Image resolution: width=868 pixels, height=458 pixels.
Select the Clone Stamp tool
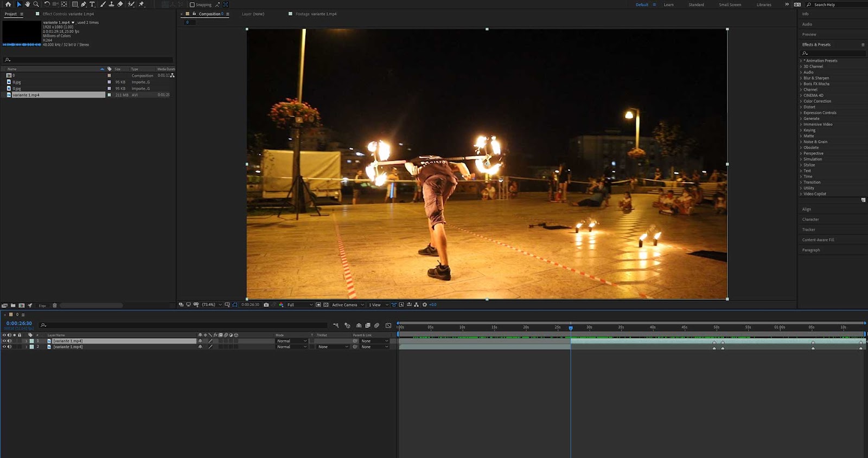(x=111, y=4)
